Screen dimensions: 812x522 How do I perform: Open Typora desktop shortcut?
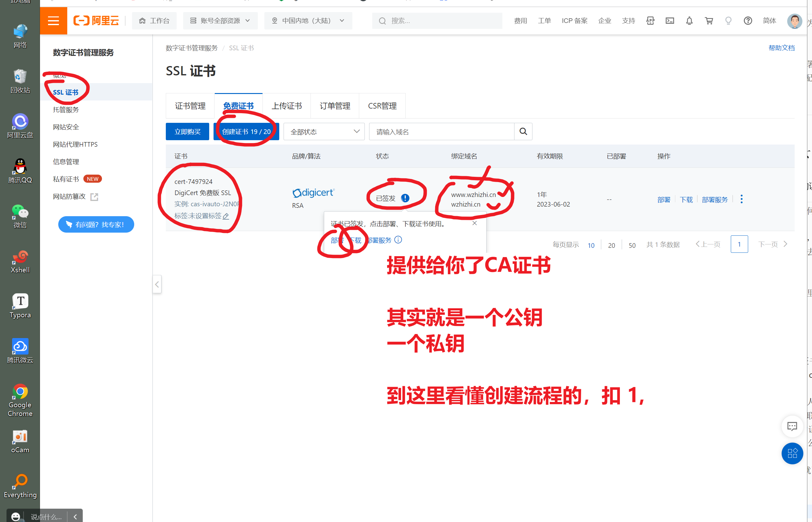20,306
